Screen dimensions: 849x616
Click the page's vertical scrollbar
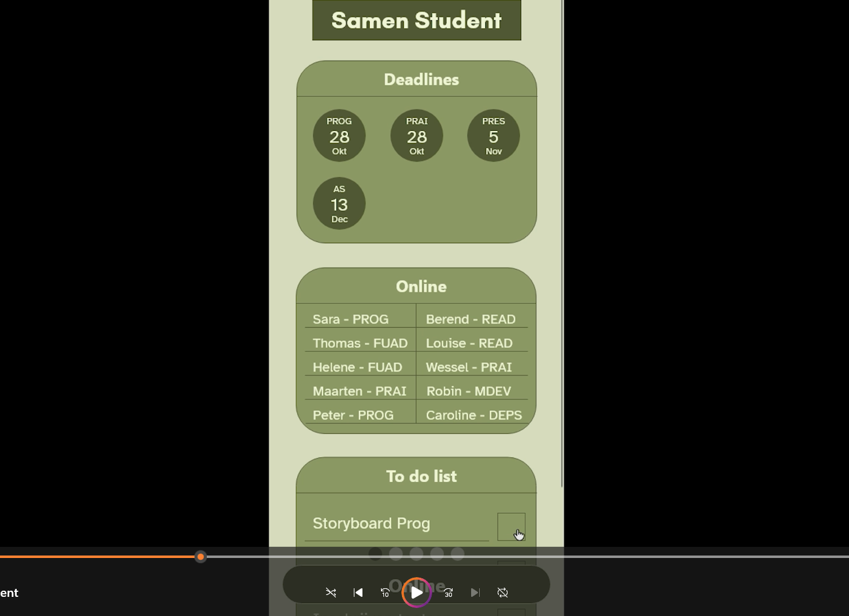(x=562, y=247)
